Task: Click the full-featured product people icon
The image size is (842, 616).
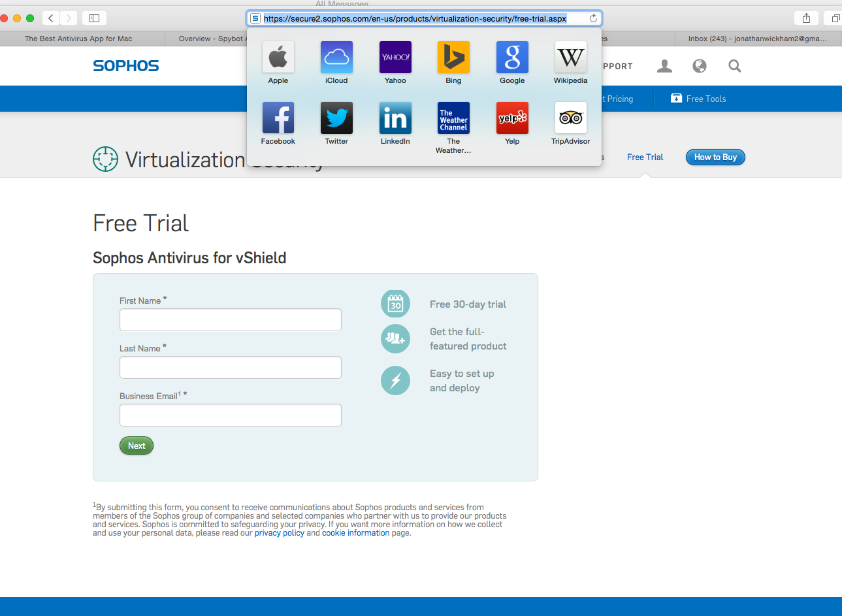Action: coord(395,338)
